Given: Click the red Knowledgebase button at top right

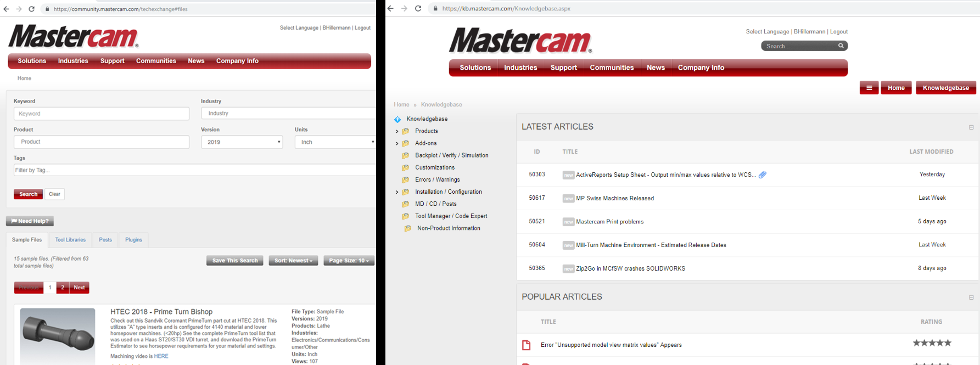Looking at the screenshot, I should (946, 88).
